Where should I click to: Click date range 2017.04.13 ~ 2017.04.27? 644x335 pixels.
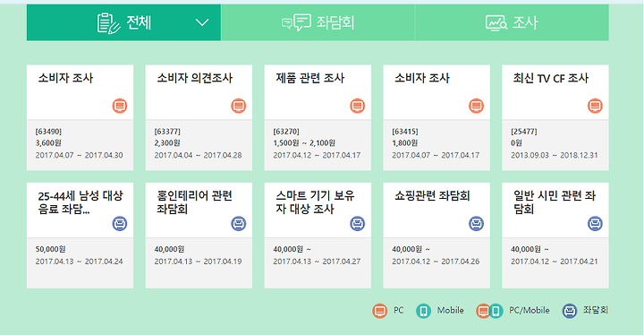click(317, 262)
